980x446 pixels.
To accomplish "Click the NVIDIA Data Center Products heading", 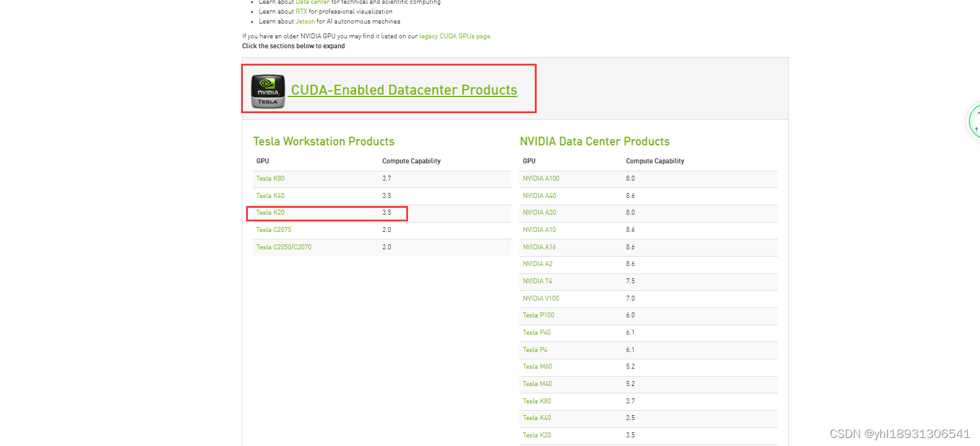I will click(x=594, y=142).
